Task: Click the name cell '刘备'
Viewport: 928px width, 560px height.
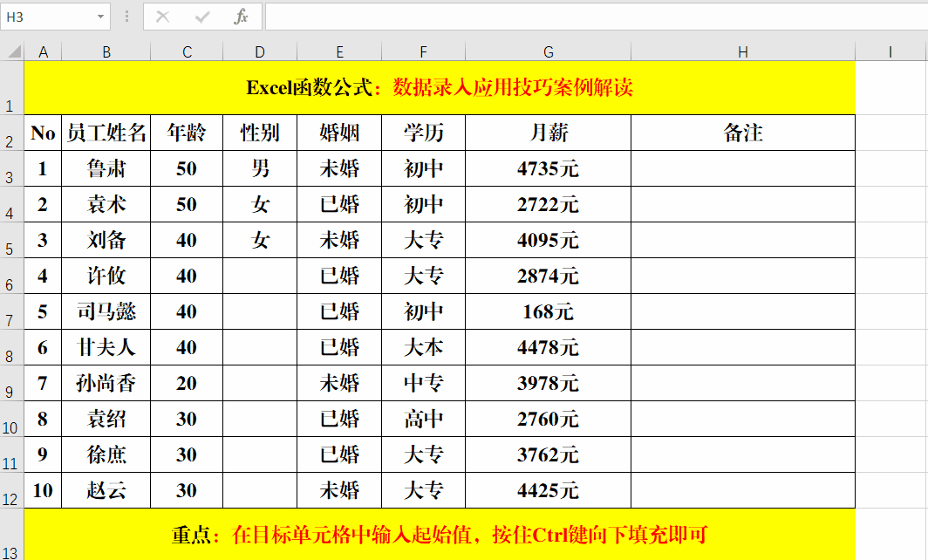Action: pos(106,241)
